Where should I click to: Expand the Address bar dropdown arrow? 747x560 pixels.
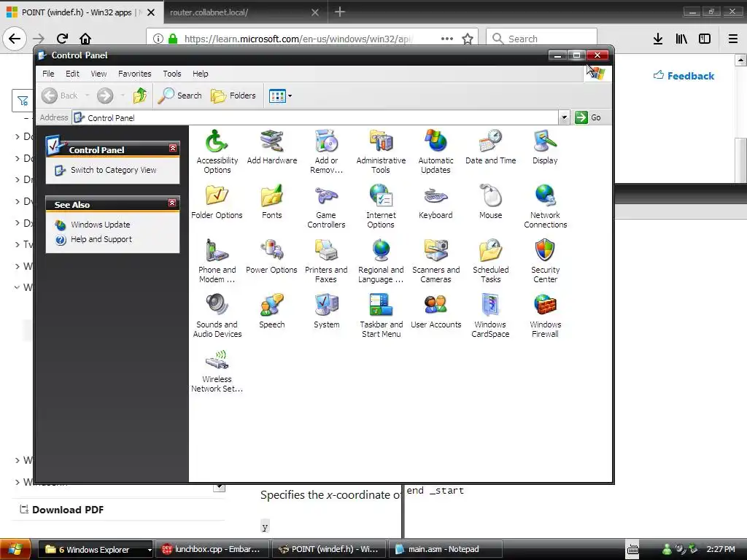[x=564, y=117]
